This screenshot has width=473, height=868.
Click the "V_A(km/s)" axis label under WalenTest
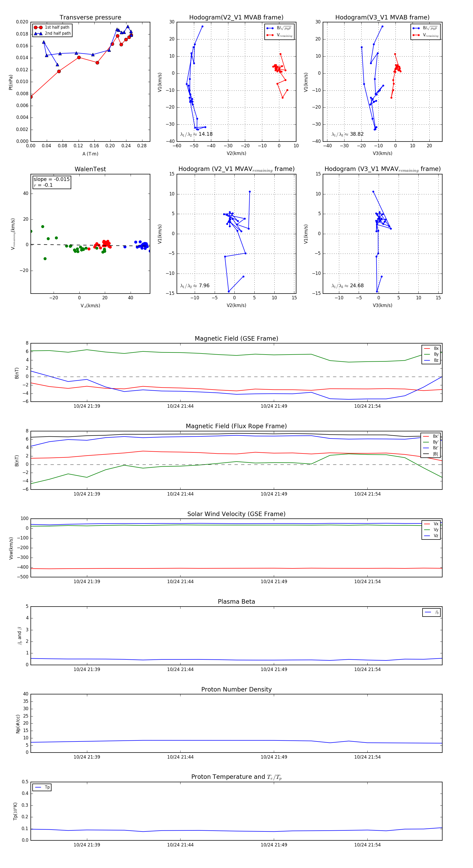(90, 306)
